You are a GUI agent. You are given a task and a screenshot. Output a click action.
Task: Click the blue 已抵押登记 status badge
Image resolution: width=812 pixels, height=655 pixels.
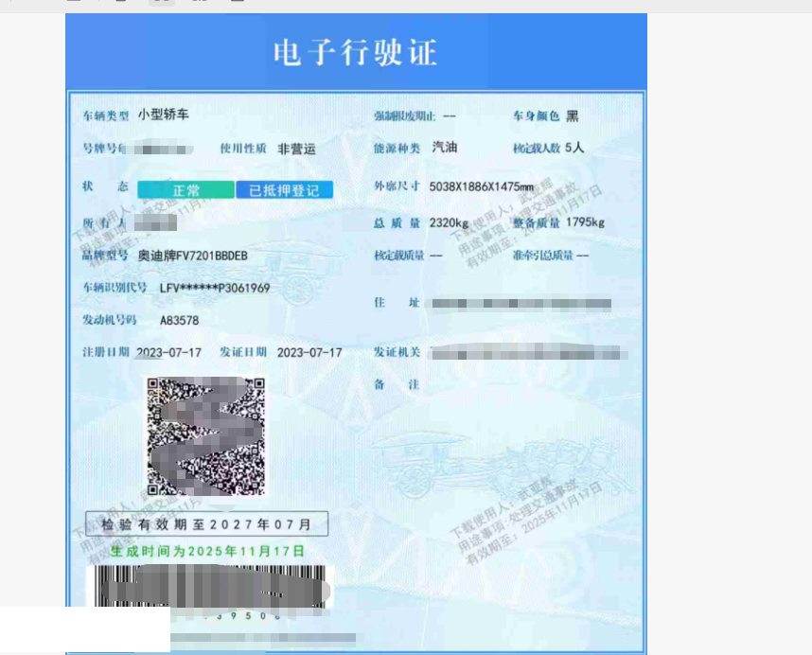tap(284, 190)
